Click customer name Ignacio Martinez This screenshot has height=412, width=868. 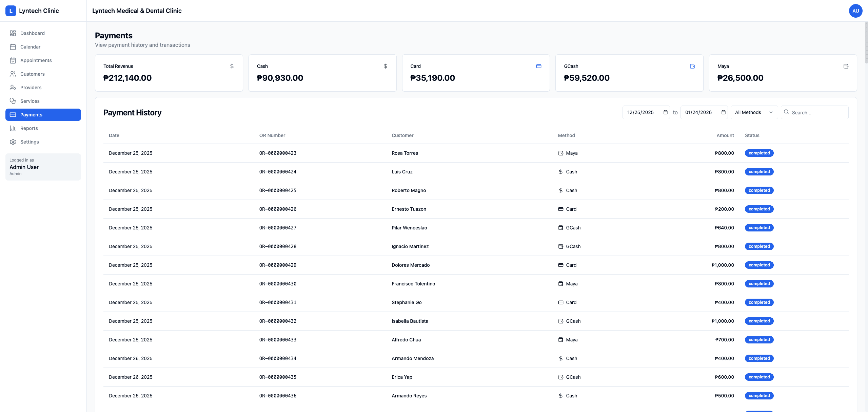[x=410, y=246]
